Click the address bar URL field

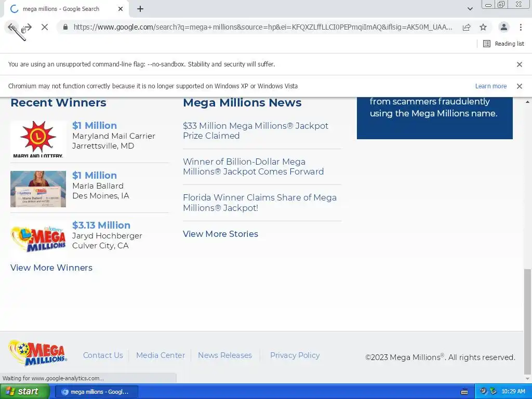[x=262, y=27]
